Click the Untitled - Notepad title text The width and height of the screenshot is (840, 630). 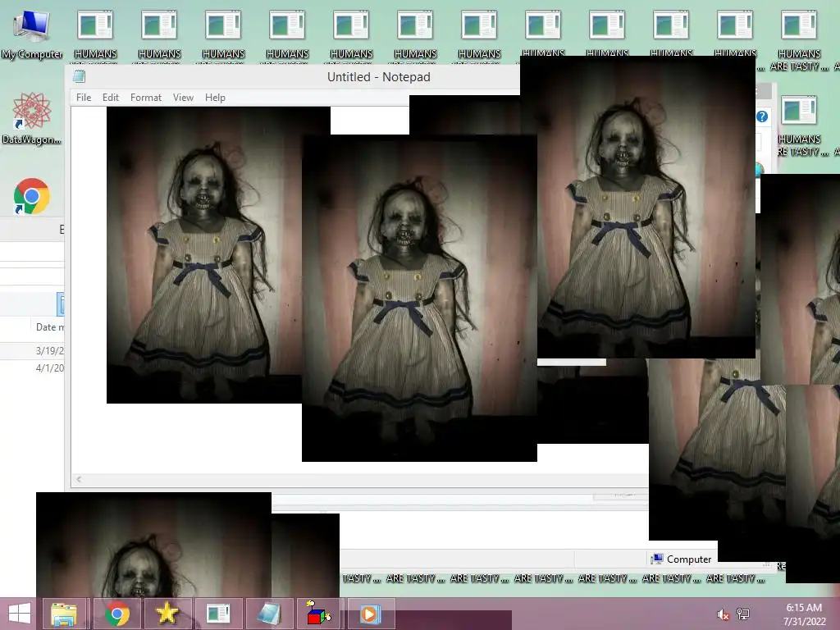coord(379,77)
